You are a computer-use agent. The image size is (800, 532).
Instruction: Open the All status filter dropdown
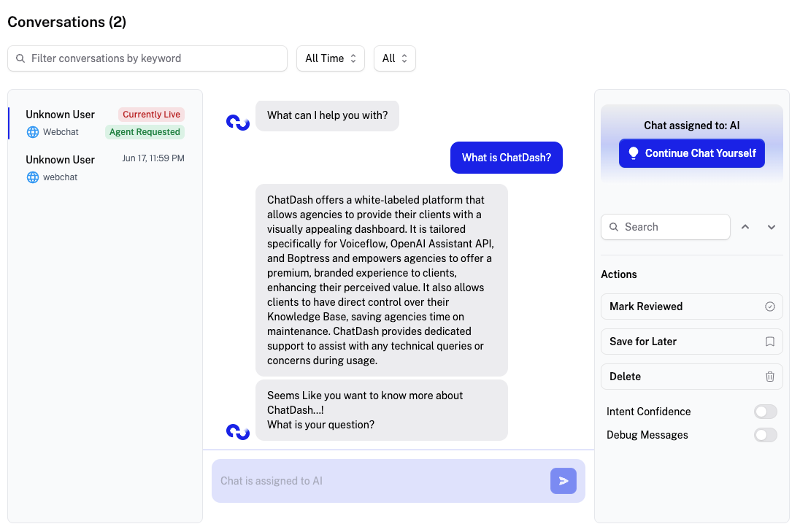(x=395, y=58)
